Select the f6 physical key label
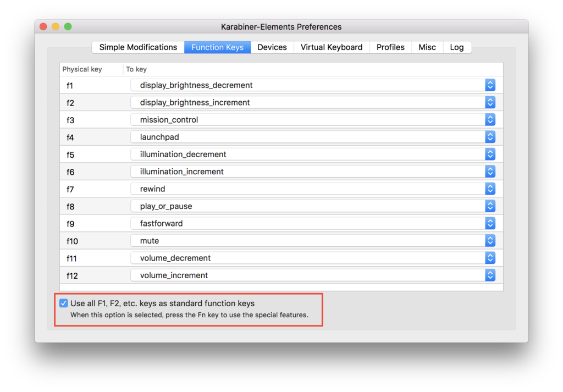 (x=70, y=172)
